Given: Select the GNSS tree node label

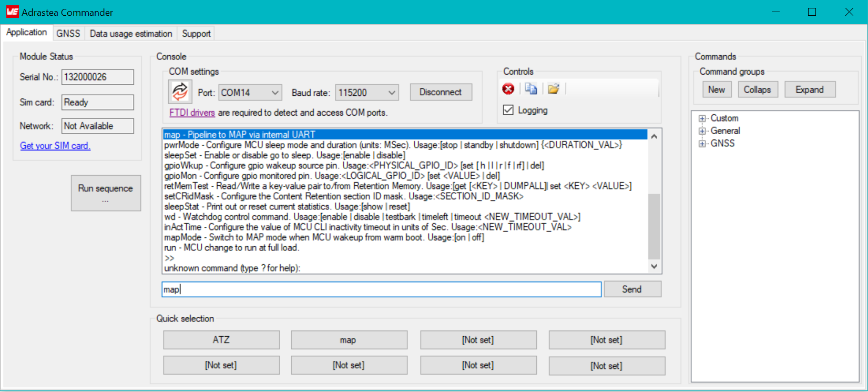Looking at the screenshot, I should [723, 144].
